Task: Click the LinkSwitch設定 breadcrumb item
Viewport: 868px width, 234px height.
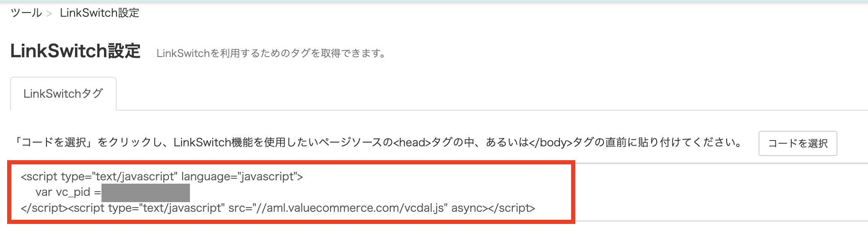Action: pos(99,13)
